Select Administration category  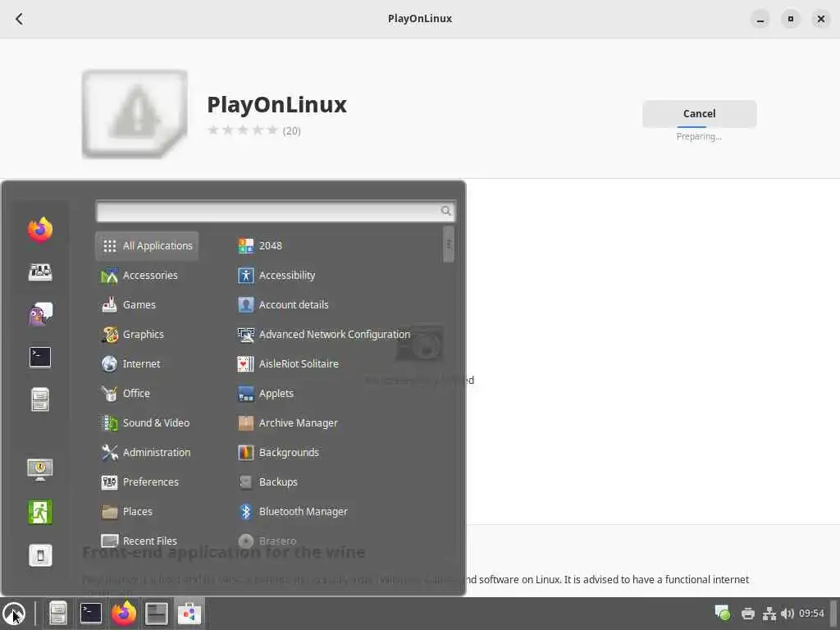click(x=146, y=452)
